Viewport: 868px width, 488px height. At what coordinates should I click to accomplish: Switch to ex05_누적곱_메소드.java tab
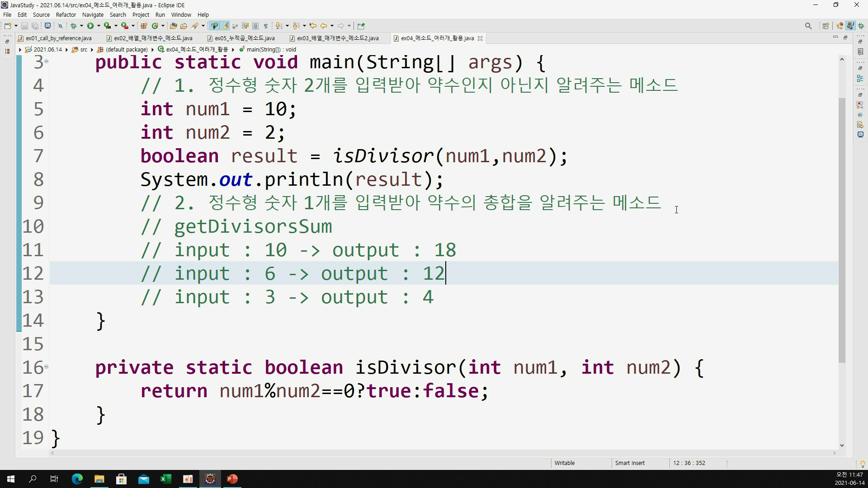(244, 38)
